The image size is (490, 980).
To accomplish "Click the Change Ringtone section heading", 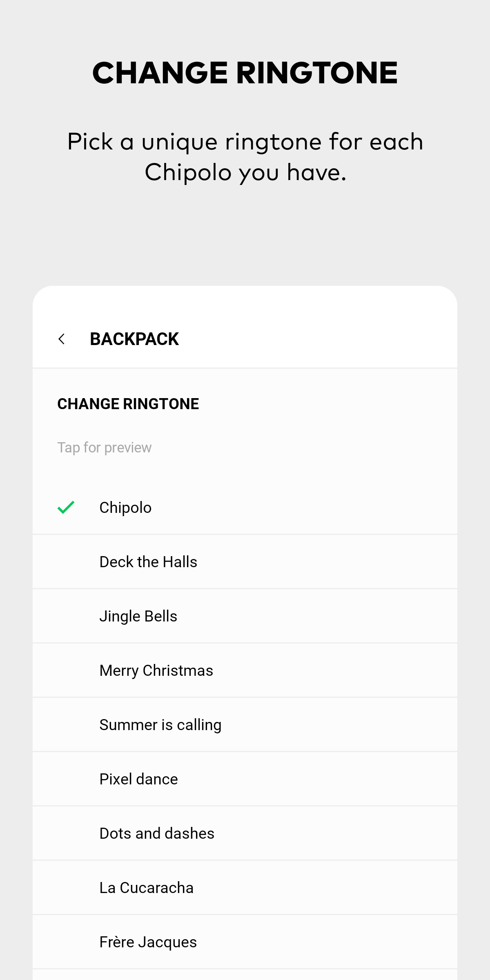I will (x=128, y=404).
